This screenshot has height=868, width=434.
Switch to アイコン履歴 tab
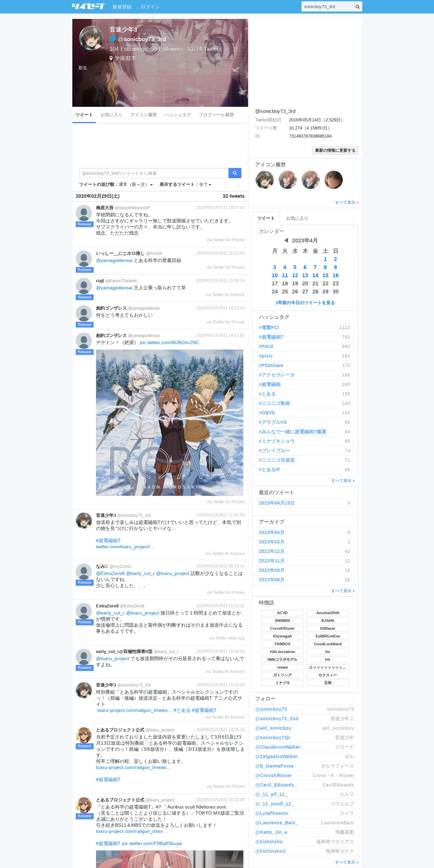click(144, 115)
